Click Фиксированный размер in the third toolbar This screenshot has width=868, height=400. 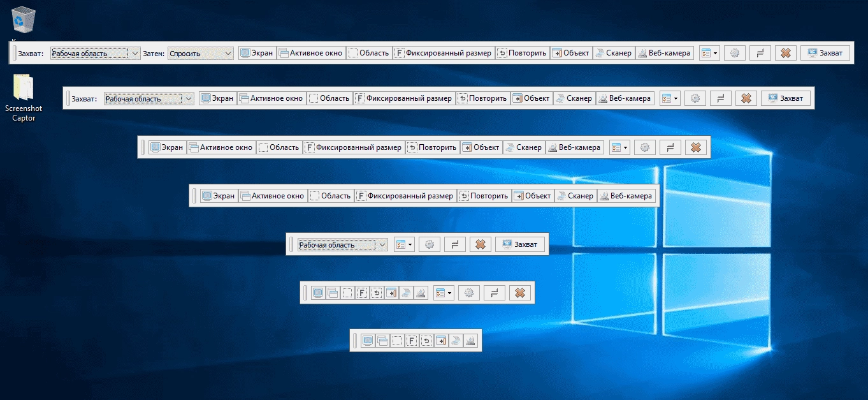(x=354, y=147)
